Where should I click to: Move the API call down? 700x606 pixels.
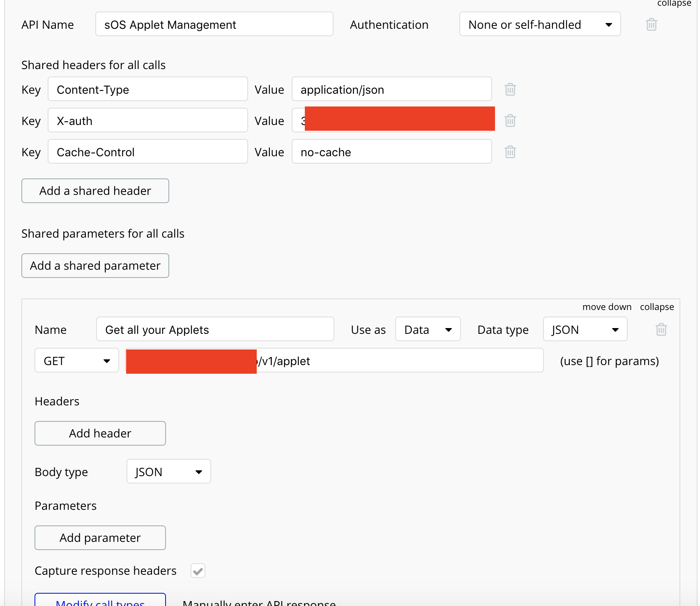pyautogui.click(x=606, y=307)
